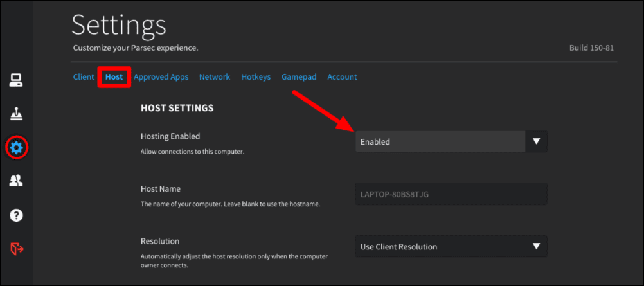
Task: Click the Host Name text field
Action: click(451, 194)
